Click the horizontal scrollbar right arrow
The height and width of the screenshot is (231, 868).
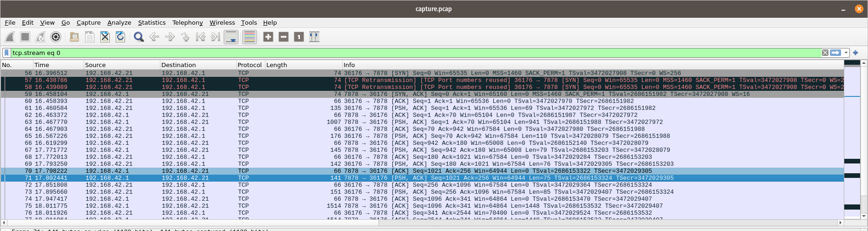click(840, 223)
